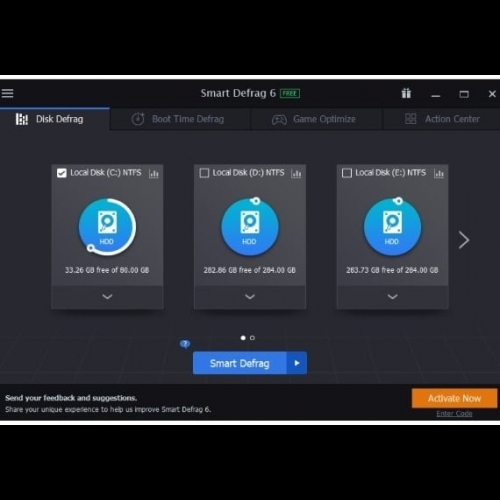
Task: Select the blue HDD icon of Local Disk (E:)
Action: click(392, 227)
